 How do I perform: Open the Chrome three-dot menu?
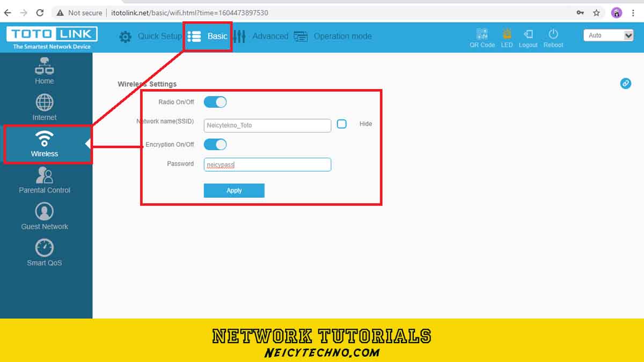point(634,12)
